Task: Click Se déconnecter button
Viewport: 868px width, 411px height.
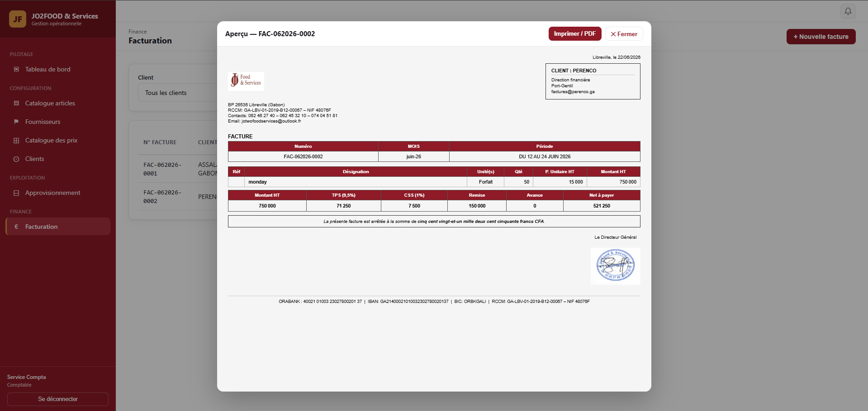Action: click(x=58, y=399)
